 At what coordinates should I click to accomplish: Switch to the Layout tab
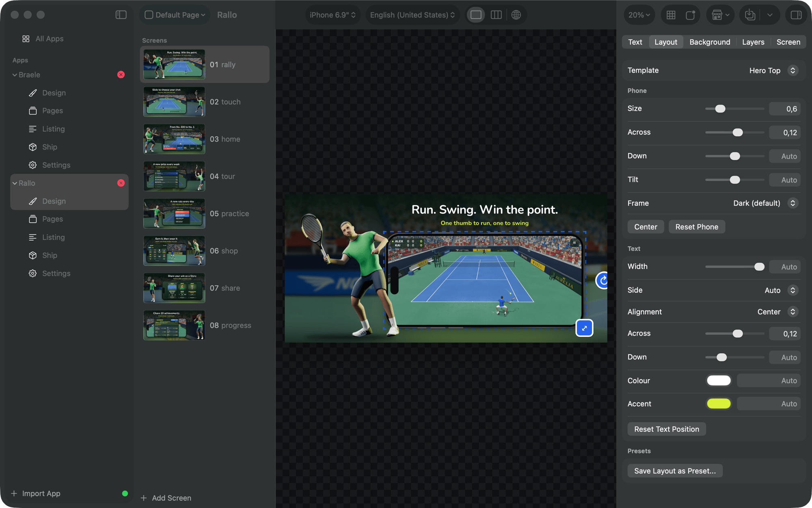click(666, 42)
